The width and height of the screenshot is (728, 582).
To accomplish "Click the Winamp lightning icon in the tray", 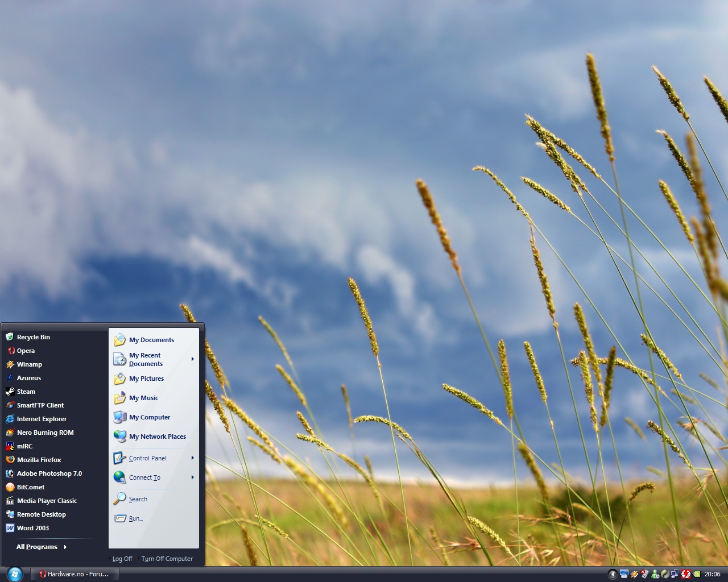I will pyautogui.click(x=635, y=574).
